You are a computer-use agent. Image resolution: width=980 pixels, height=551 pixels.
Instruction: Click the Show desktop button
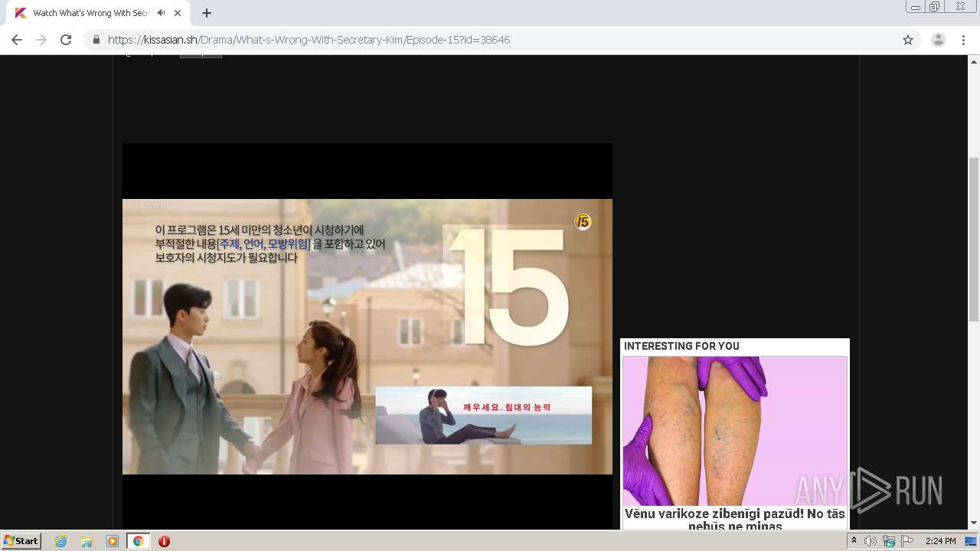(x=972, y=541)
